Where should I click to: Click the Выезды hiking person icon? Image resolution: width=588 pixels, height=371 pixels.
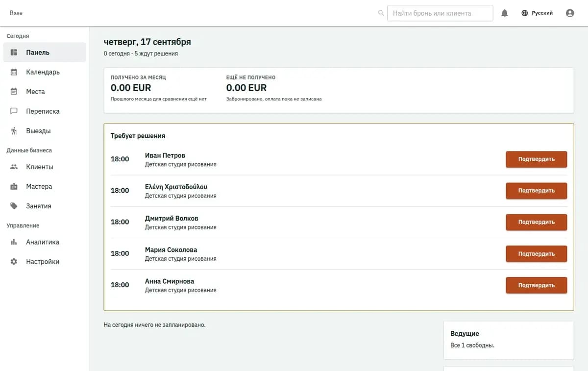point(14,131)
